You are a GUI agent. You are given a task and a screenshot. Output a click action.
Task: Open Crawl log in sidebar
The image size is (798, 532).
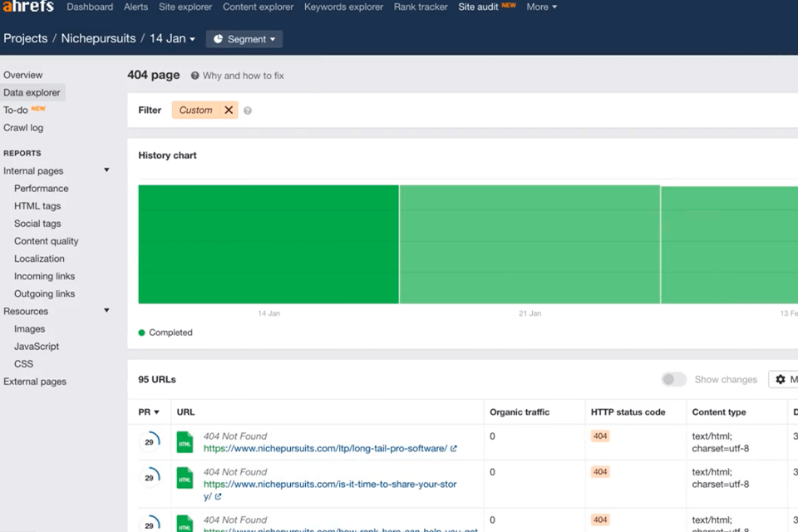[23, 128]
